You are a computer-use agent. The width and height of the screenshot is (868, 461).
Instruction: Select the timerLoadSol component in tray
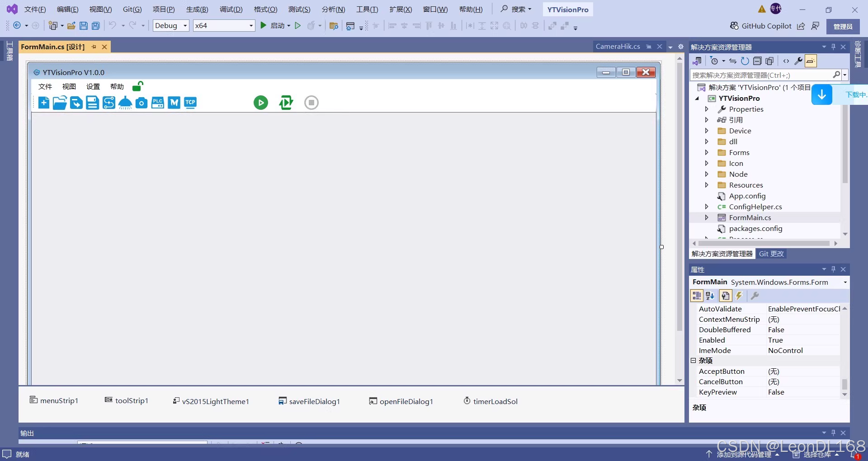(490, 401)
